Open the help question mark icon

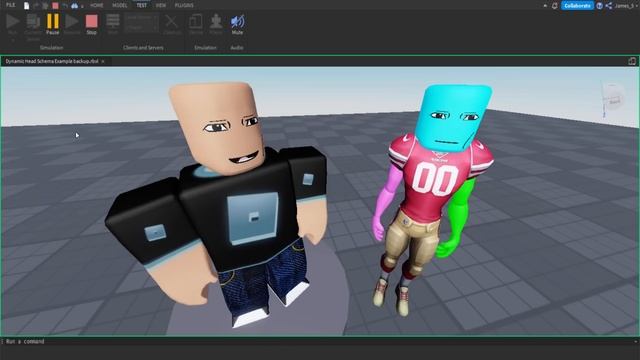click(599, 6)
